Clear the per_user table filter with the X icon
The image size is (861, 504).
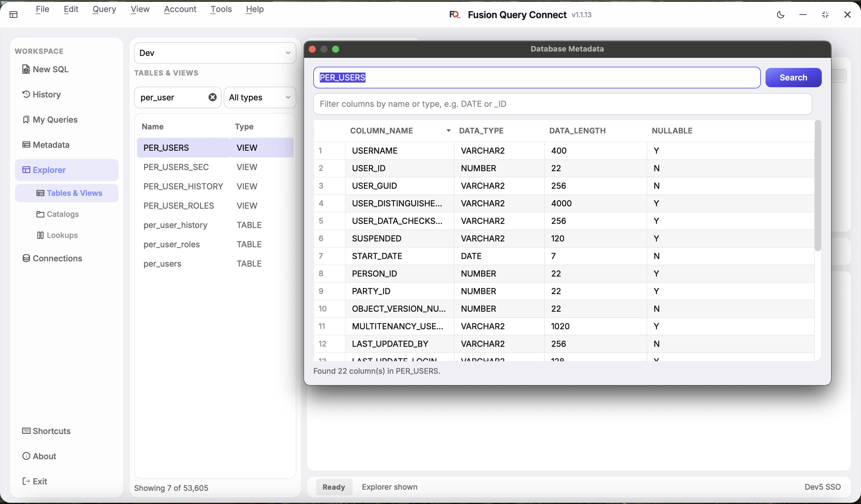tap(213, 98)
